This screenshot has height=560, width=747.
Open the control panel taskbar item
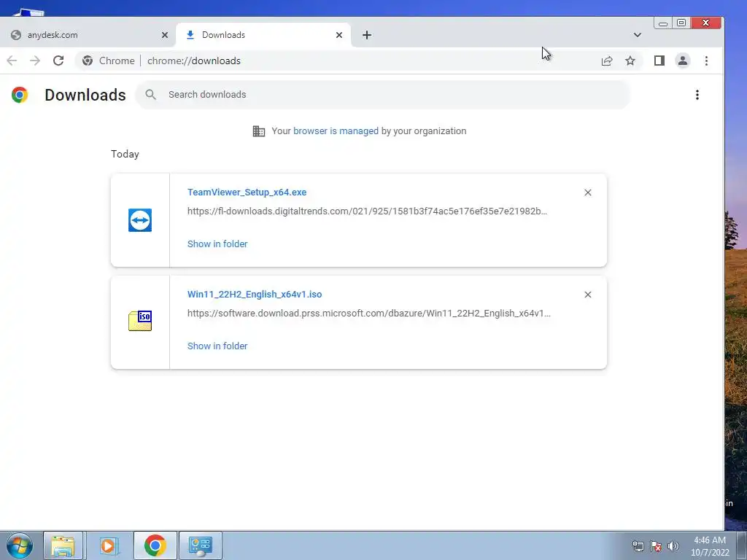(201, 545)
